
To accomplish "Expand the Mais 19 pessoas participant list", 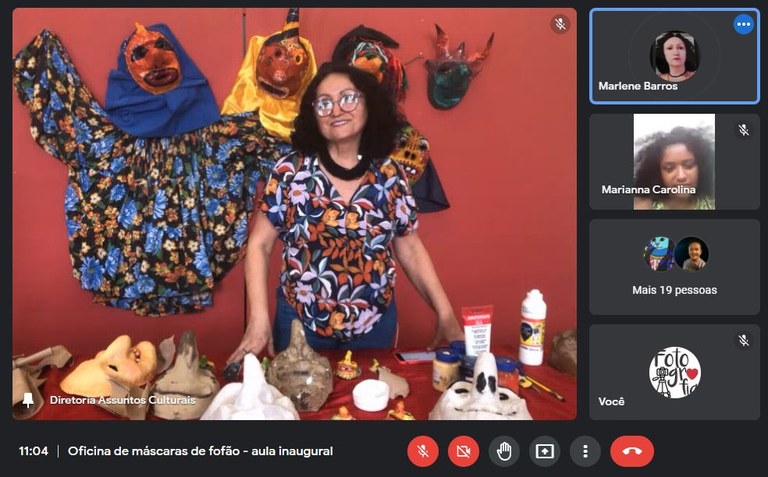I will click(x=674, y=290).
